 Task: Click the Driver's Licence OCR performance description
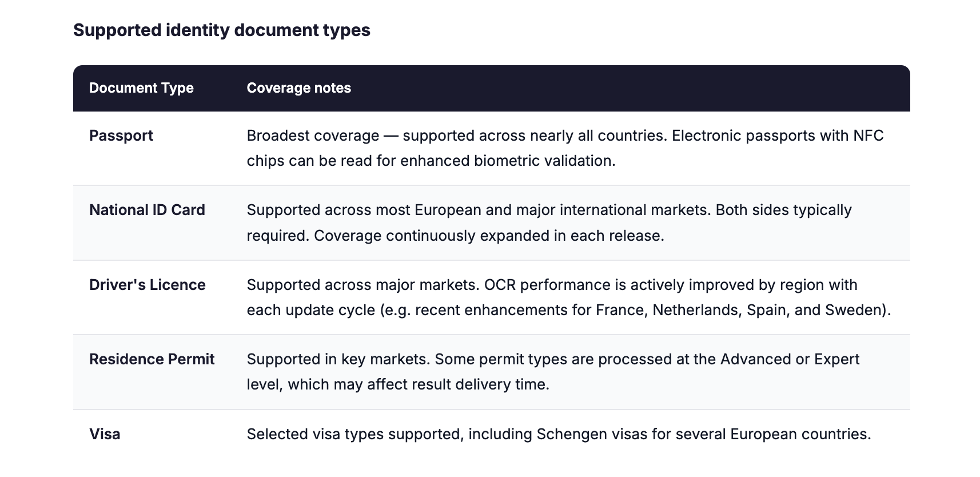(x=569, y=297)
